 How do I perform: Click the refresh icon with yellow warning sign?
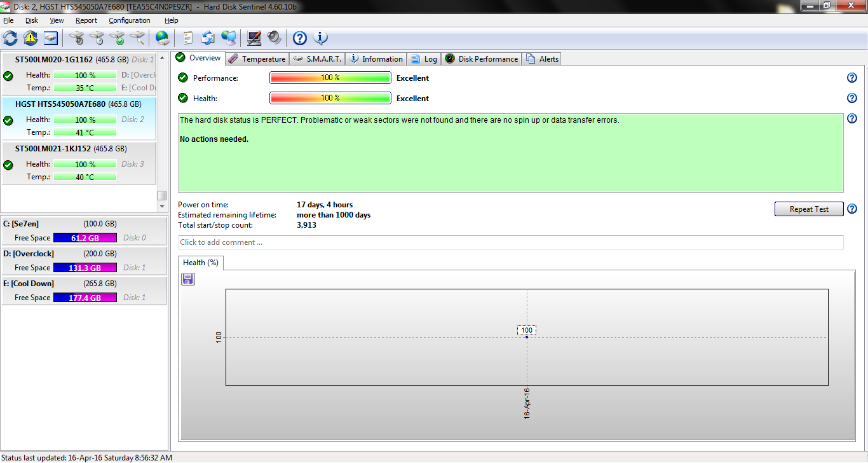click(x=31, y=38)
